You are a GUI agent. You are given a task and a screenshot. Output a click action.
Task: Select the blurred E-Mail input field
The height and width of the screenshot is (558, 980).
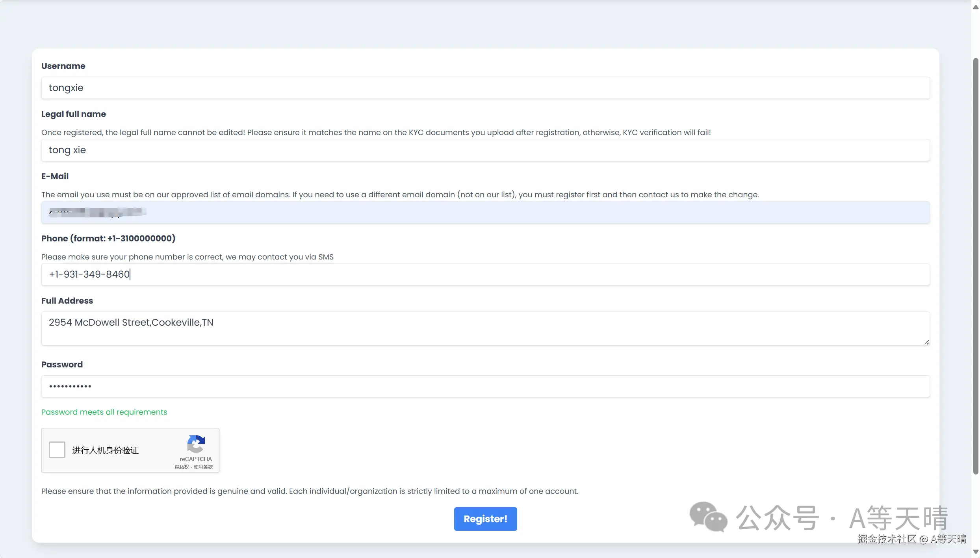pos(485,213)
